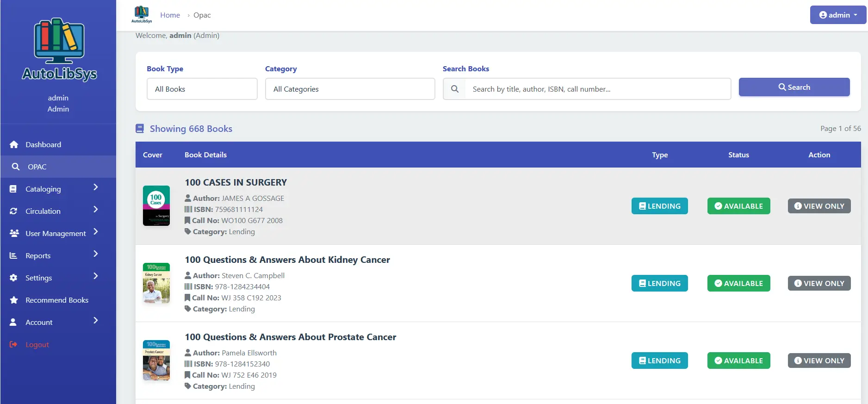Go to the Home breadcrumb link
This screenshot has width=868, height=404.
pyautogui.click(x=170, y=15)
